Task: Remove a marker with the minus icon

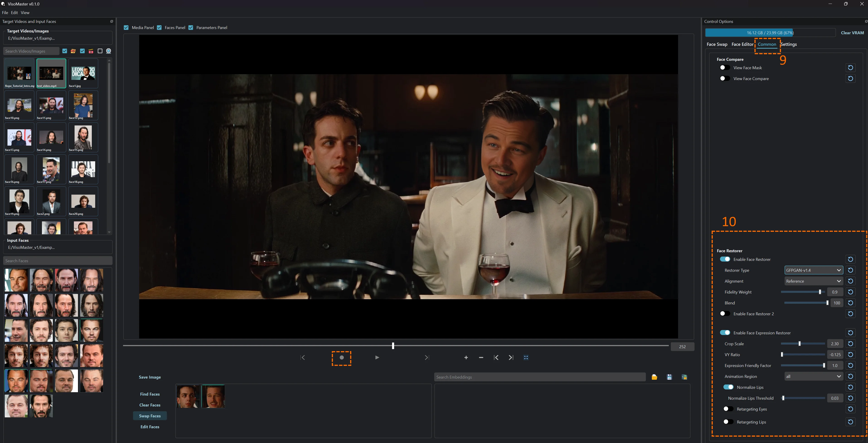Action: click(481, 357)
